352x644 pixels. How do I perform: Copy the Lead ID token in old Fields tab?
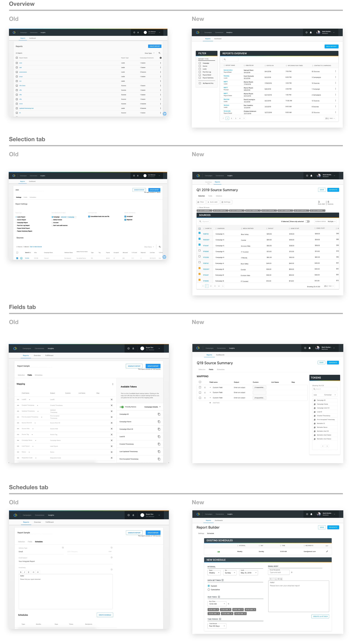coord(159,437)
